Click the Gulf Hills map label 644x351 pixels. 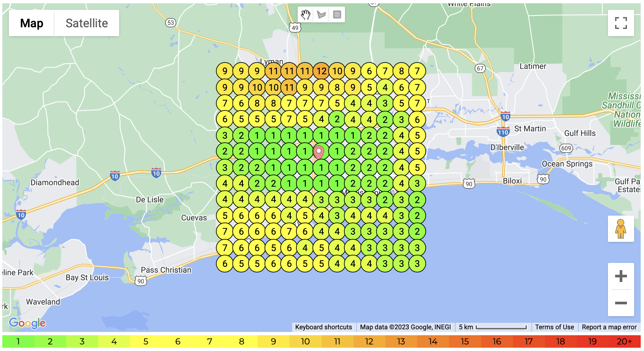pyautogui.click(x=580, y=133)
